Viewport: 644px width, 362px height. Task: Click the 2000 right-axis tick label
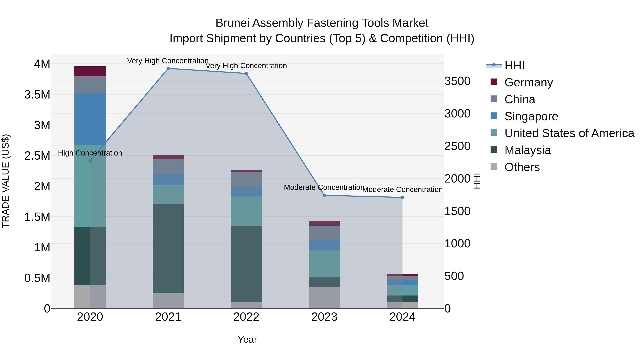[x=457, y=179]
